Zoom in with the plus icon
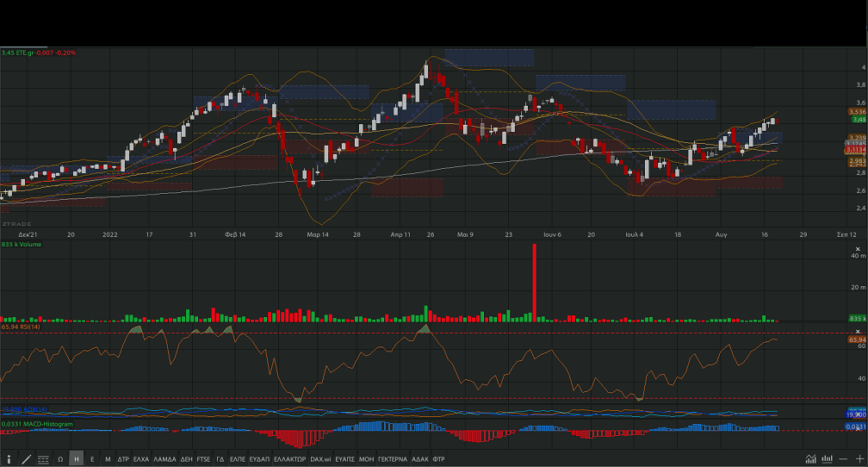868x467 pixels. [x=859, y=459]
